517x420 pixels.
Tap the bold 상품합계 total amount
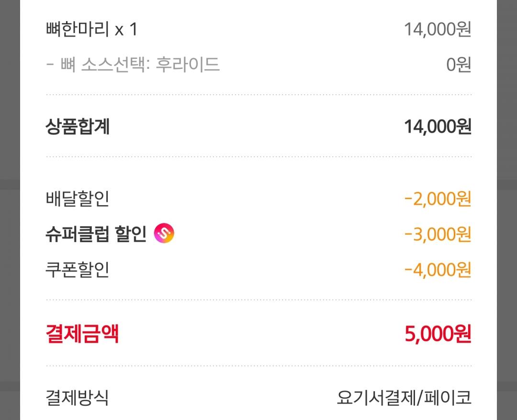(x=438, y=127)
